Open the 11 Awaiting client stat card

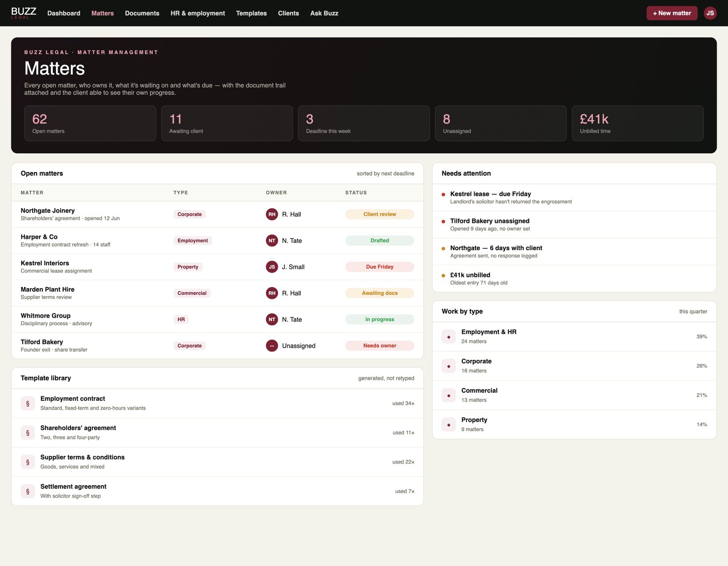pyautogui.click(x=227, y=123)
